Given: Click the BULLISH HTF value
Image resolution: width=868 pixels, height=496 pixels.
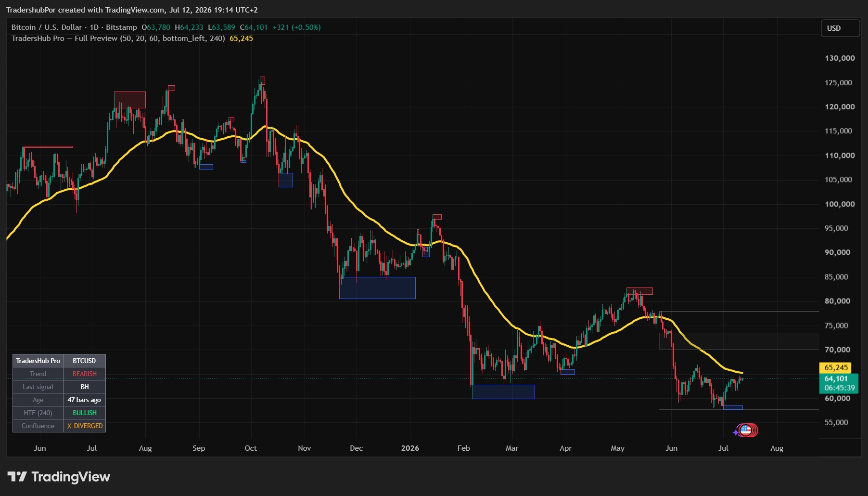Looking at the screenshot, I should [x=84, y=413].
